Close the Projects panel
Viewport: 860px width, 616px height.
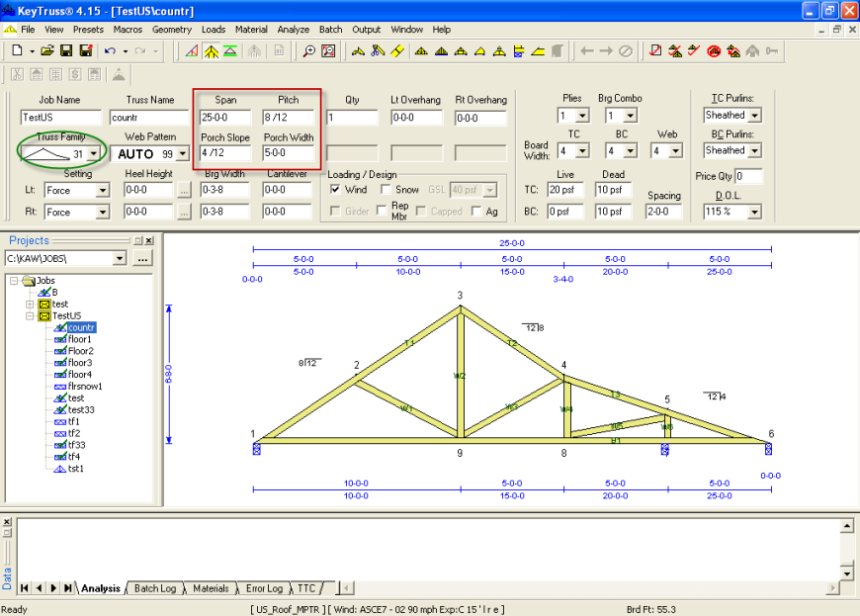click(x=149, y=240)
